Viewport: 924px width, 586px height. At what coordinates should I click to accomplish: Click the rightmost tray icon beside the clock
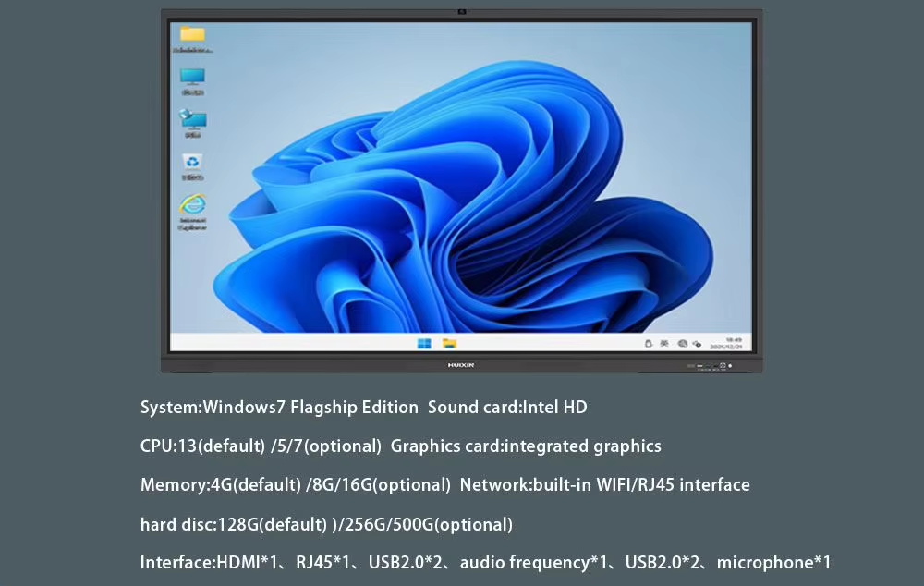[698, 343]
